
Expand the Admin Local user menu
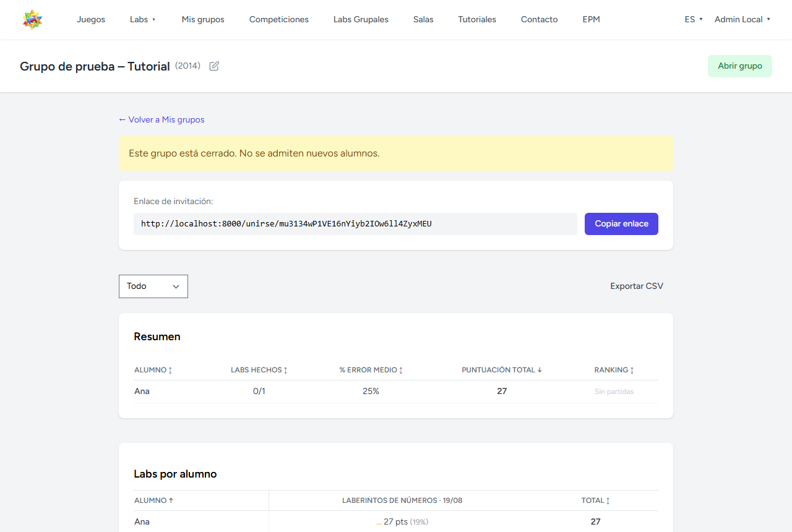click(x=742, y=20)
